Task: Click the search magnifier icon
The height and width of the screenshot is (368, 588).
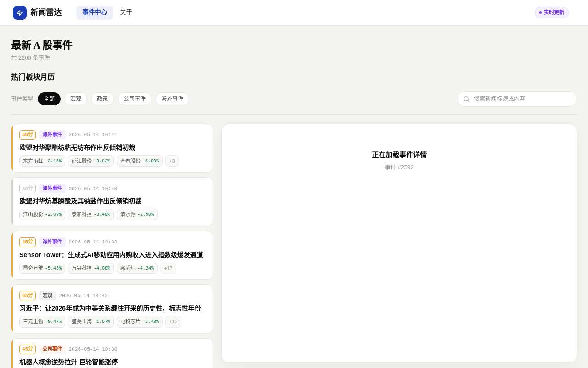Action: tap(466, 99)
